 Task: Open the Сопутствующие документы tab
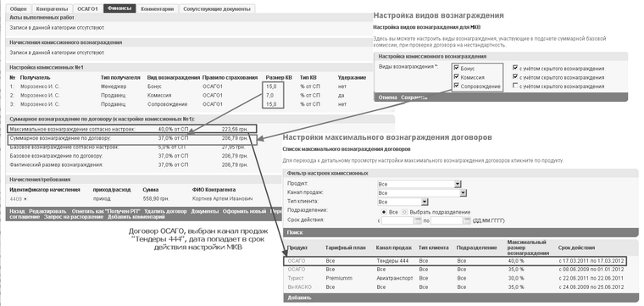217,8
